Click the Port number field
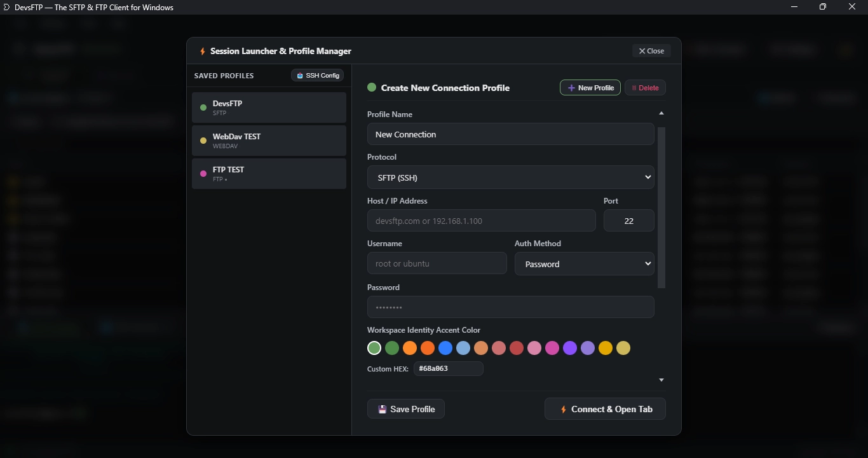The image size is (868, 458). [x=628, y=221]
